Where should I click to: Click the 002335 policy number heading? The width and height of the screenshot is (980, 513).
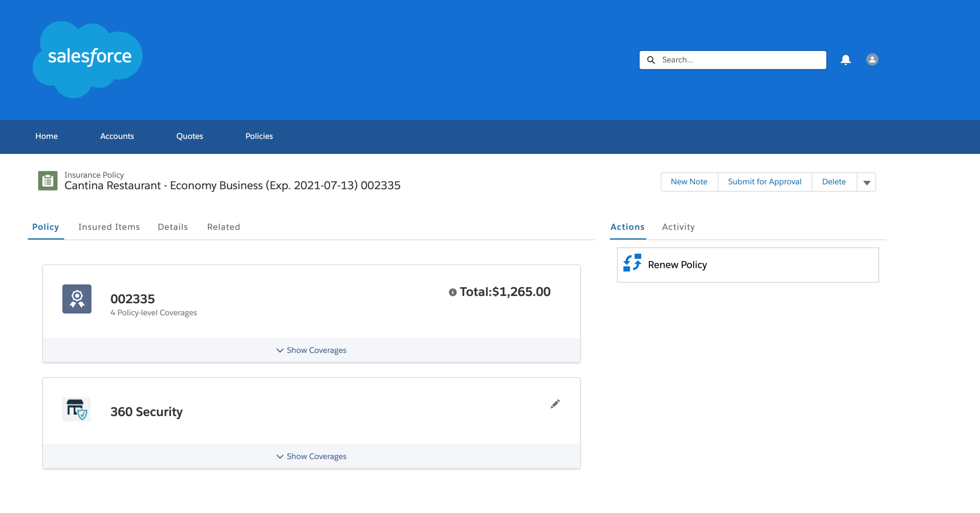(133, 299)
